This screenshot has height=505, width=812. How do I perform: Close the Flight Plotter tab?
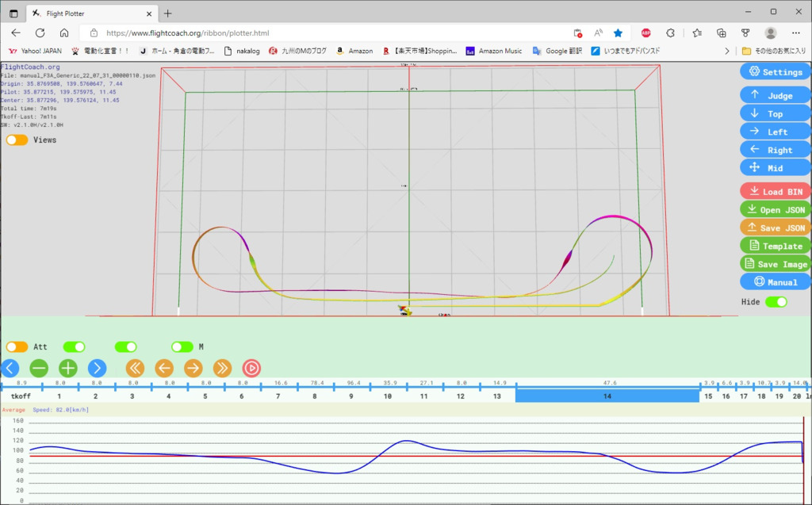click(x=148, y=14)
